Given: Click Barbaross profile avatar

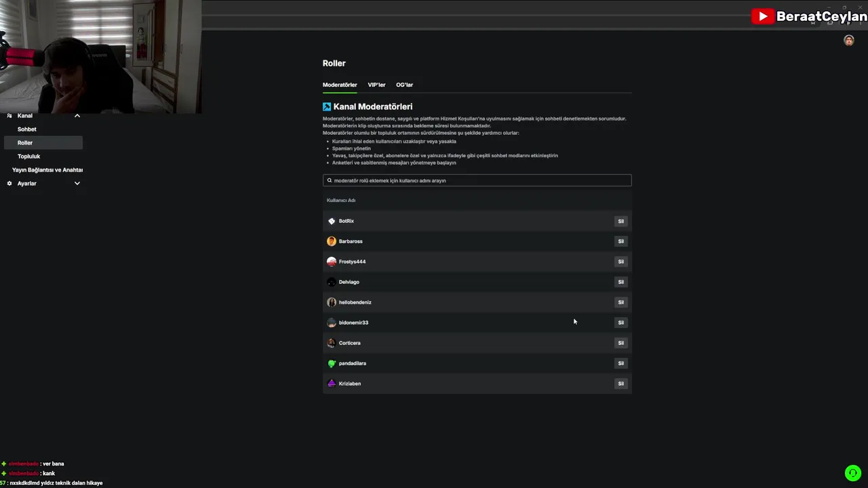Looking at the screenshot, I should [x=332, y=241].
